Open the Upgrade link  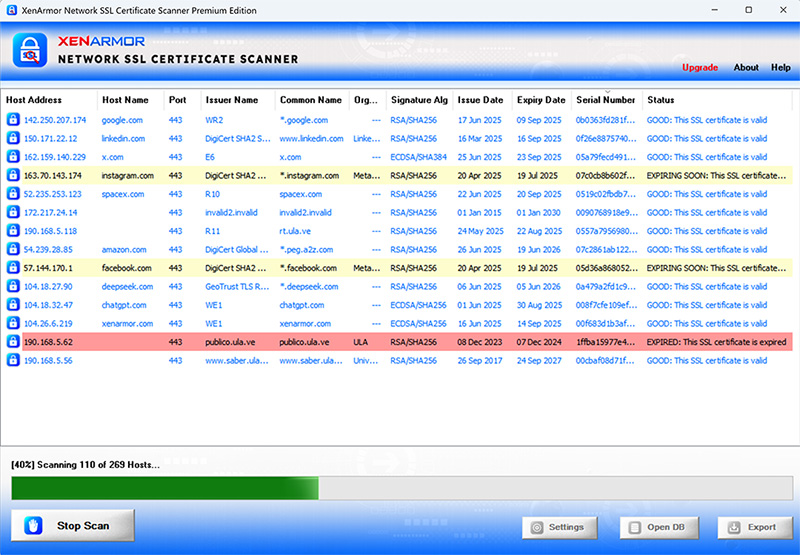pyautogui.click(x=700, y=67)
